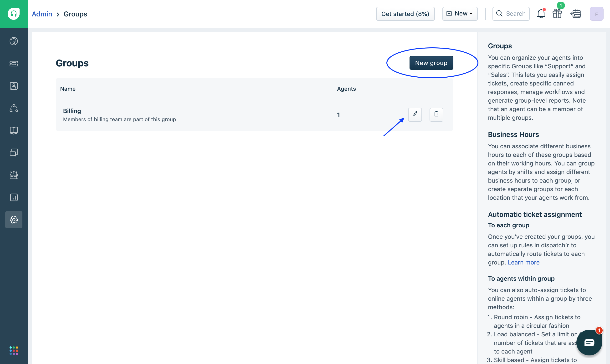Screen dimensions: 610x364
Task: Open the Tickets icon in sidebar
Action: click(14, 64)
